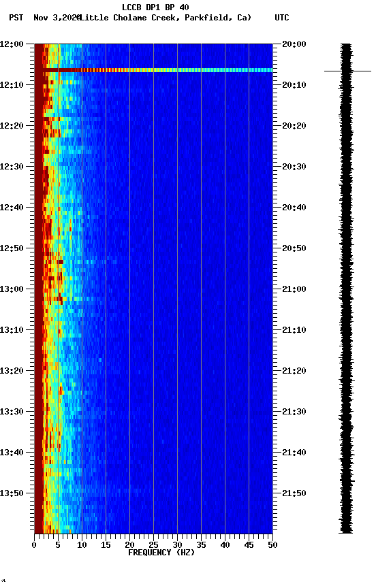The height and width of the screenshot is (588, 376).
Task: Click the '10' frequency axis label
Action: (82, 545)
